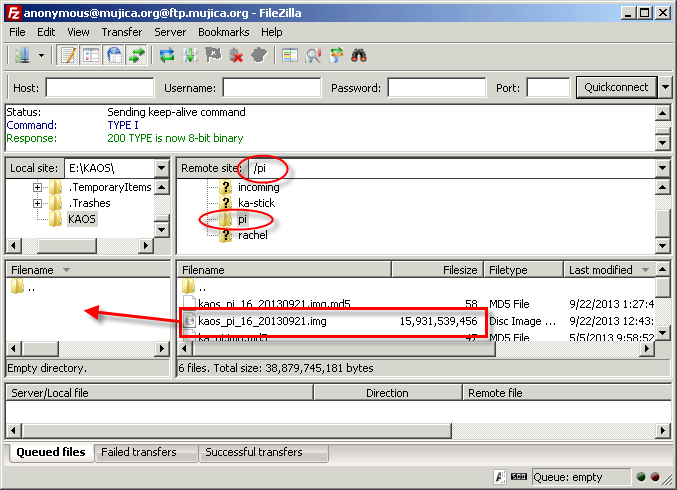Image resolution: width=677 pixels, height=490 pixels.
Task: Refresh file and folder lists icon
Action: click(167, 56)
